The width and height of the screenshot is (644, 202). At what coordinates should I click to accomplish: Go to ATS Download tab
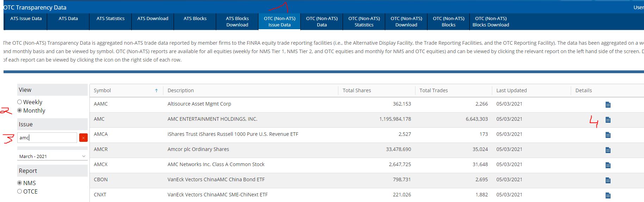coord(153,19)
